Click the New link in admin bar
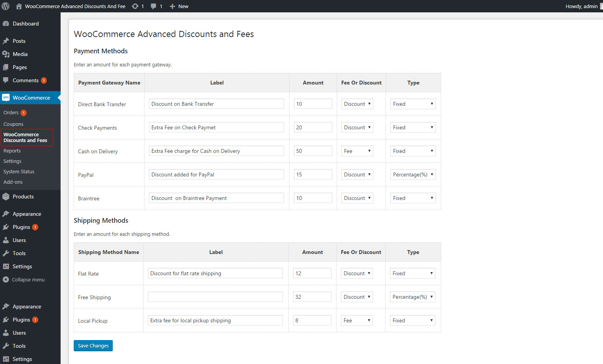The height and width of the screenshot is (364, 603). (183, 6)
